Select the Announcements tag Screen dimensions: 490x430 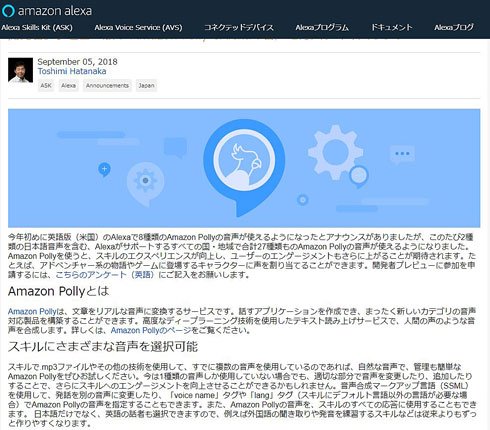[x=107, y=86]
